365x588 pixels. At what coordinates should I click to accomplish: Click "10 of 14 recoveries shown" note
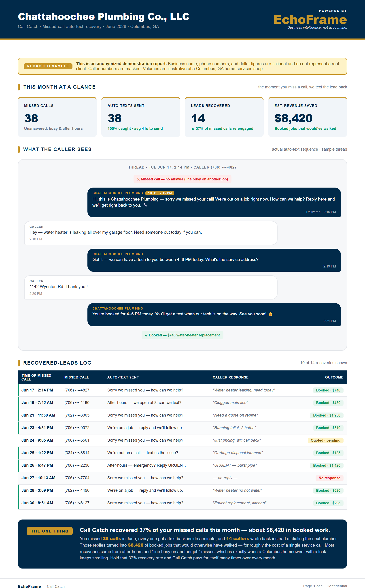pos(323,363)
